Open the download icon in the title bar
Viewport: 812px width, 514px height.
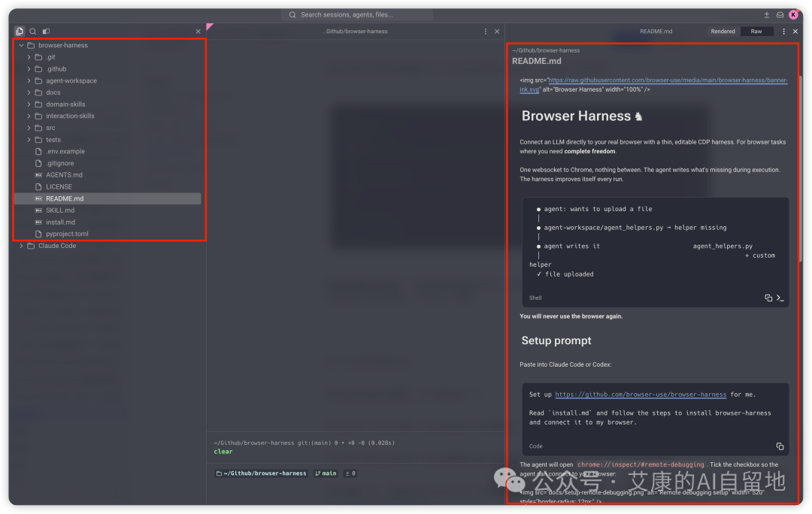click(766, 14)
